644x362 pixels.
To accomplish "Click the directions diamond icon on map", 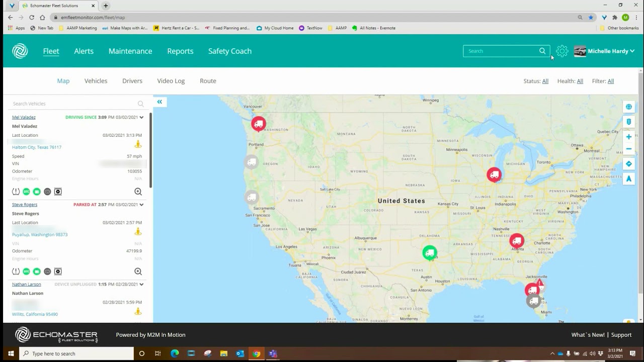I will click(x=629, y=164).
